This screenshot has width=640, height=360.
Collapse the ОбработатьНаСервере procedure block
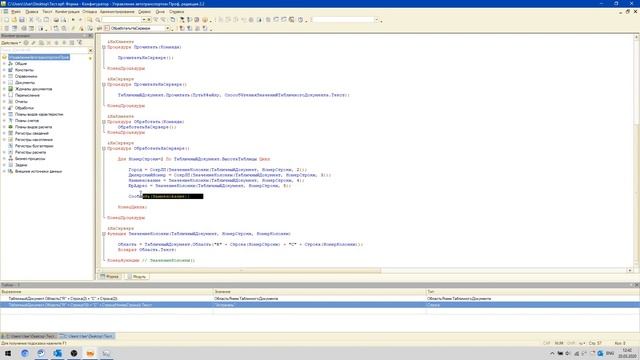pyautogui.click(x=104, y=149)
